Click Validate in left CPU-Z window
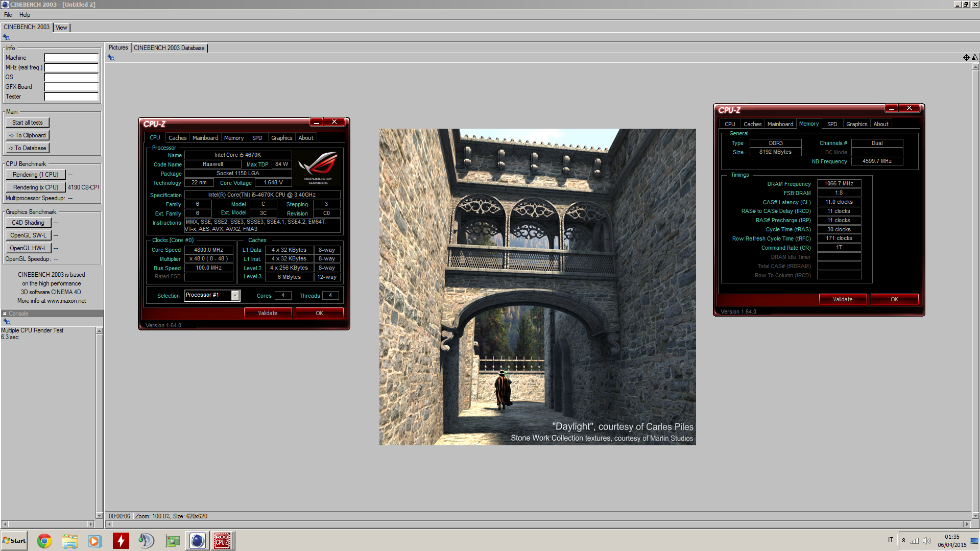 point(268,313)
